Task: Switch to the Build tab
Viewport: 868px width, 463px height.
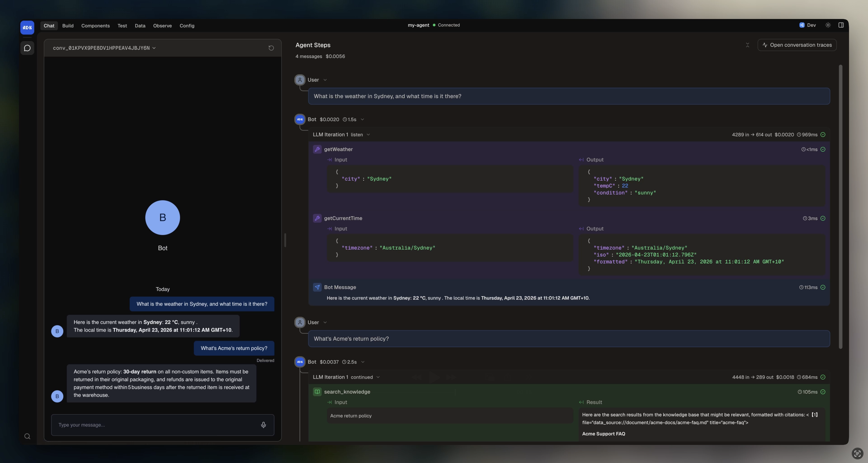Action: coord(68,26)
